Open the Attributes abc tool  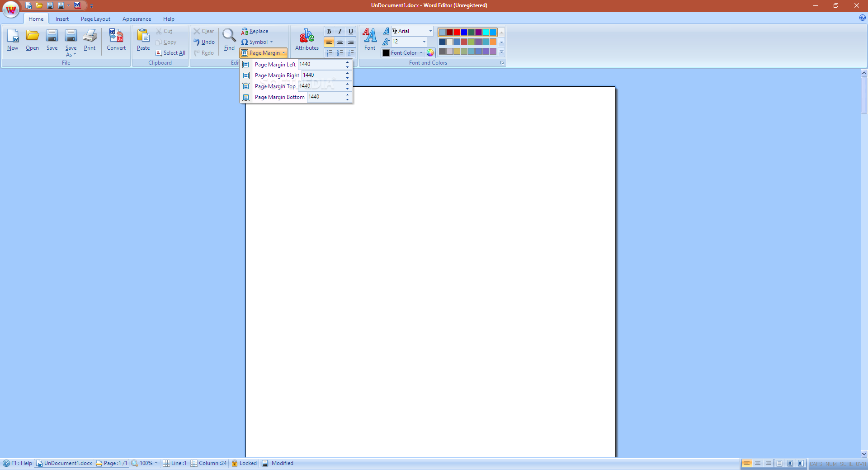(307, 40)
